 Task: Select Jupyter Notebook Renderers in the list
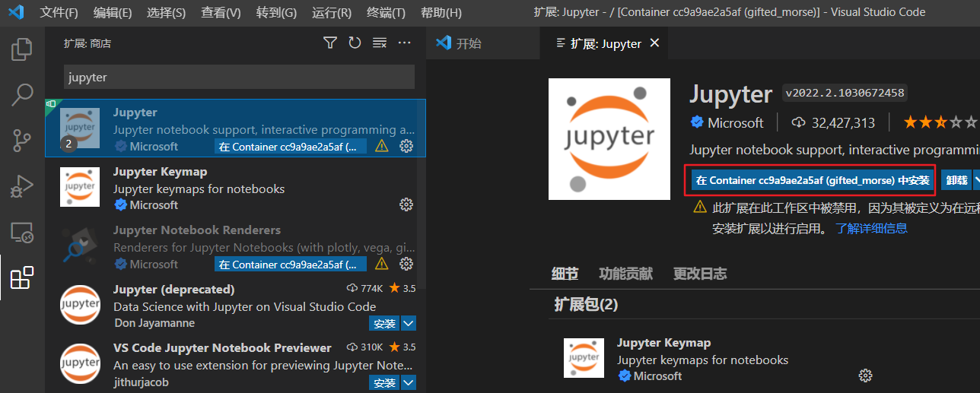point(235,246)
